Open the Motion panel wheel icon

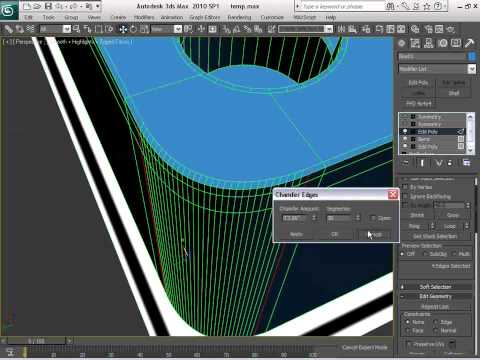(443, 43)
